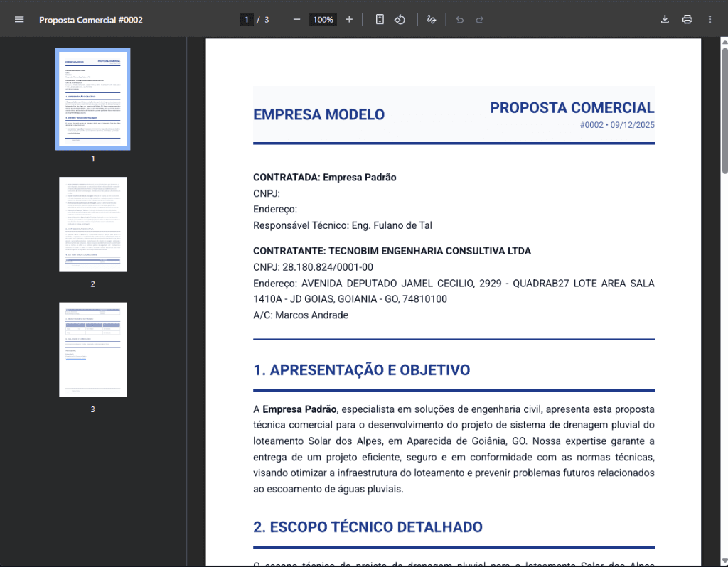
Task: Toggle fit-to-page view
Action: tap(380, 19)
